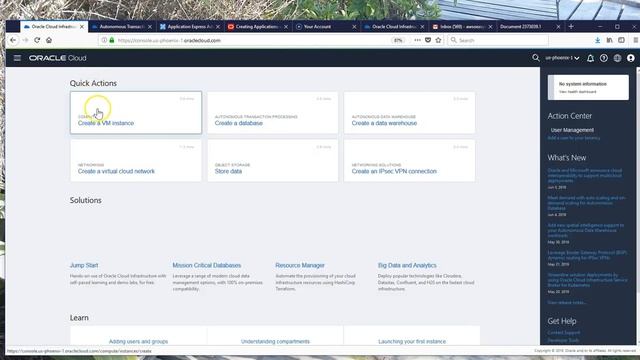Open the console search magnifier icon

click(x=536, y=58)
